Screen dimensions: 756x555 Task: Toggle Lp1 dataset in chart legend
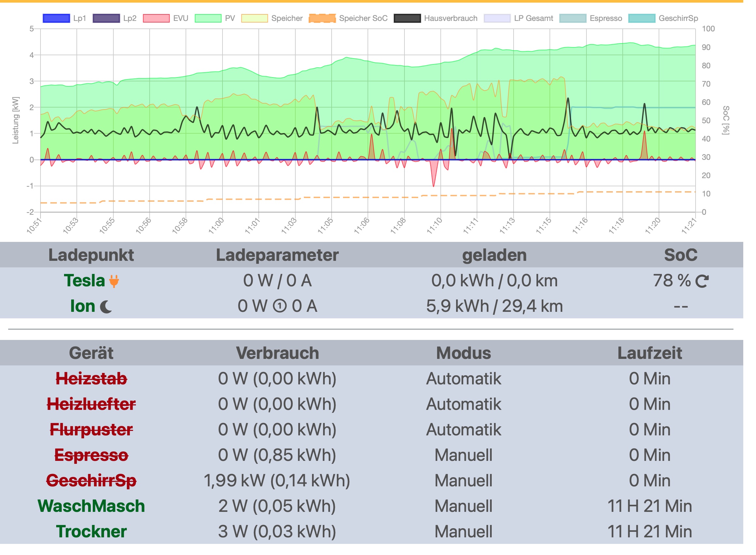56,18
